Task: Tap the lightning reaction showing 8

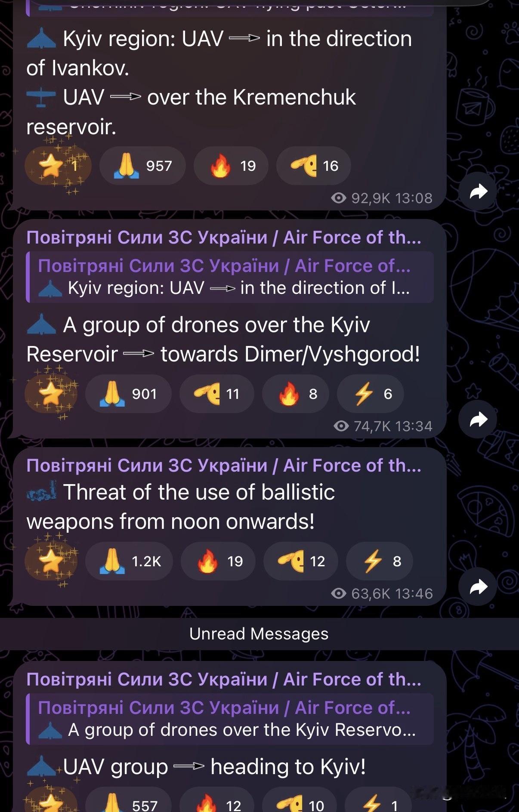Action: (x=380, y=562)
